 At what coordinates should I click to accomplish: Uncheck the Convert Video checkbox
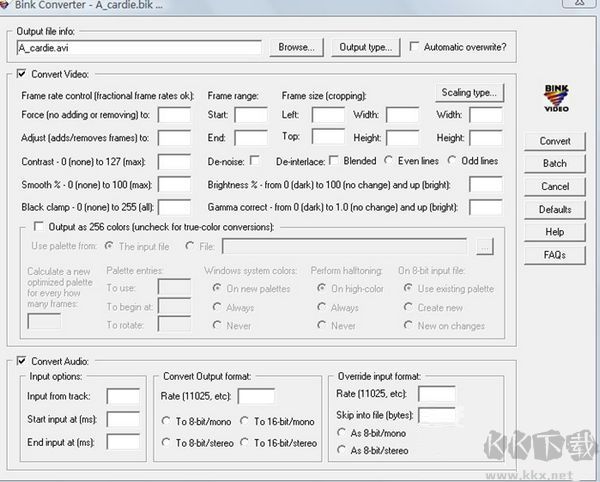tap(23, 73)
